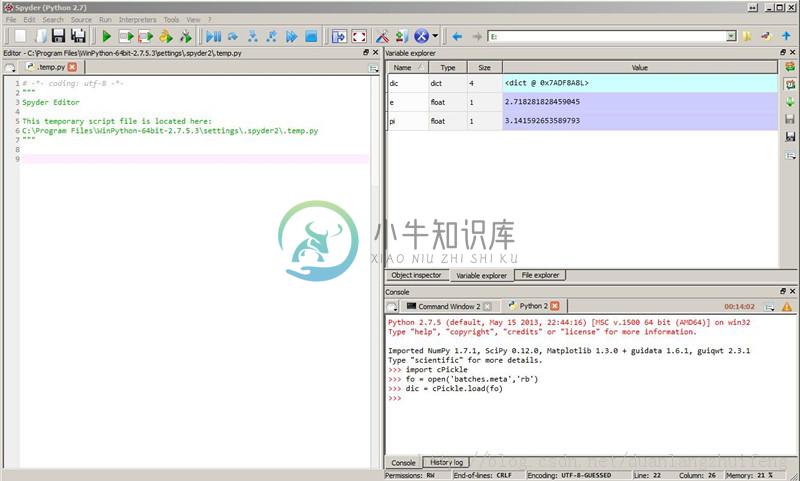
Task: Set working directory from current file icon
Action: 766,36
